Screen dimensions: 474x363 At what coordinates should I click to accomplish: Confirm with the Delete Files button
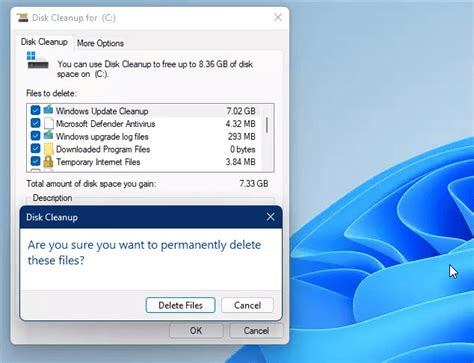tap(180, 305)
